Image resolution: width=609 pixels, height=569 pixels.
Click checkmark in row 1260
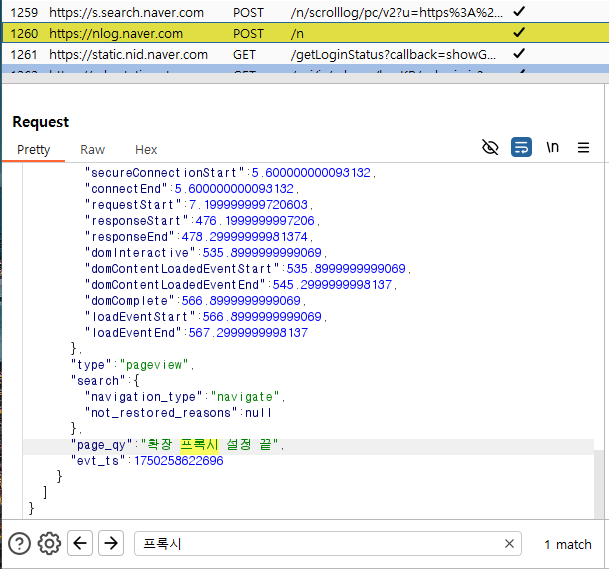[x=519, y=33]
